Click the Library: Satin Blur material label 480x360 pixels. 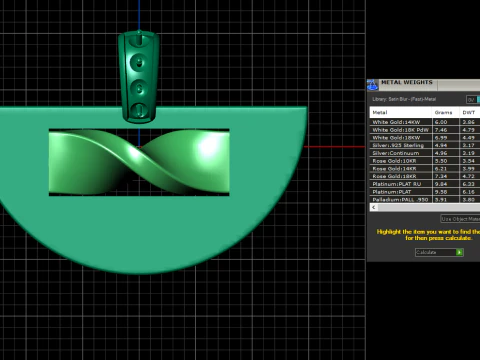(x=404, y=99)
